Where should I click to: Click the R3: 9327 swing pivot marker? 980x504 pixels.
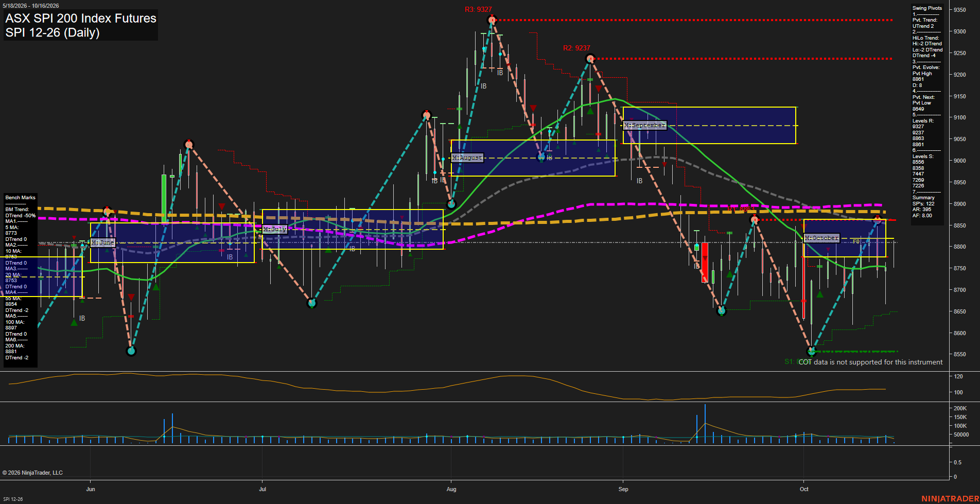(492, 20)
